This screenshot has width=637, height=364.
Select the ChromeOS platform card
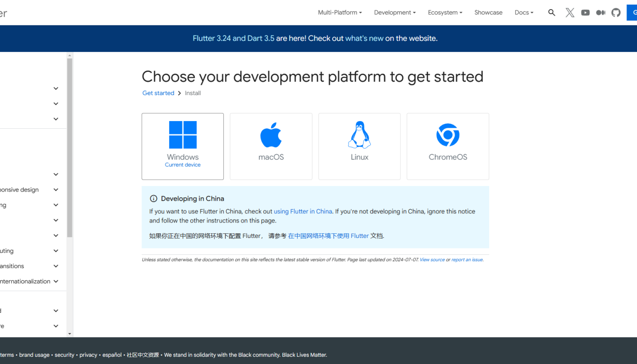(x=448, y=147)
